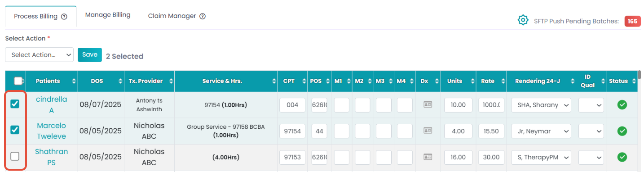The image size is (644, 172).
Task: Click green status checkmark for Shathran PS
Action: tap(622, 157)
